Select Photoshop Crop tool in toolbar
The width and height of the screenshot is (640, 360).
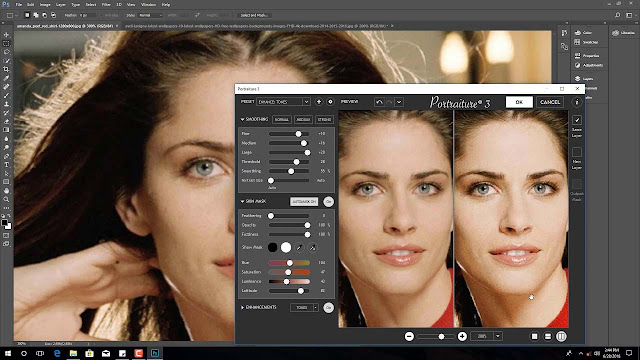[6, 69]
